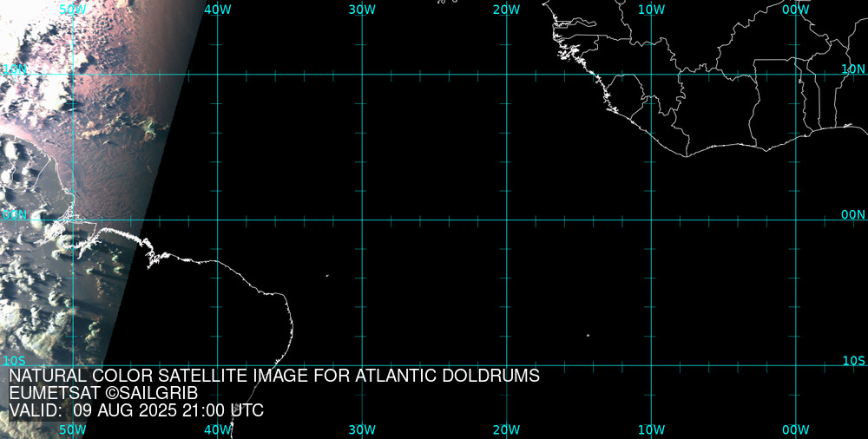Click the 10W longitude label on the bottom edge
868x439 pixels.
tap(652, 430)
